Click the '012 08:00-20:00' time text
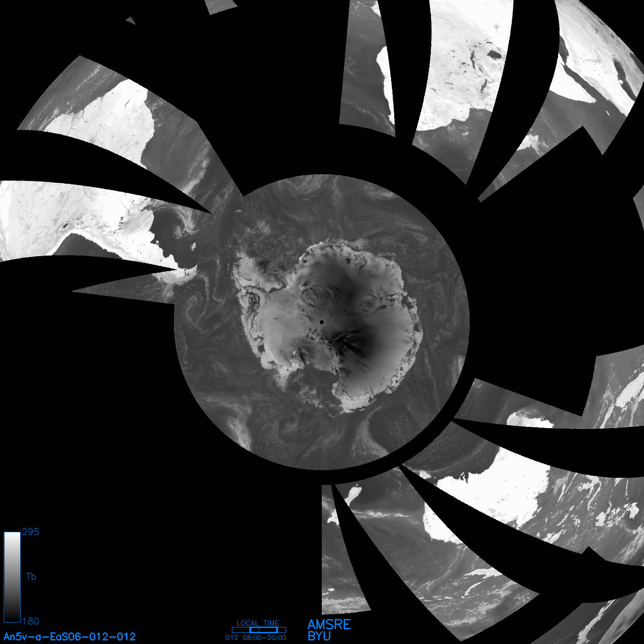 (256, 638)
